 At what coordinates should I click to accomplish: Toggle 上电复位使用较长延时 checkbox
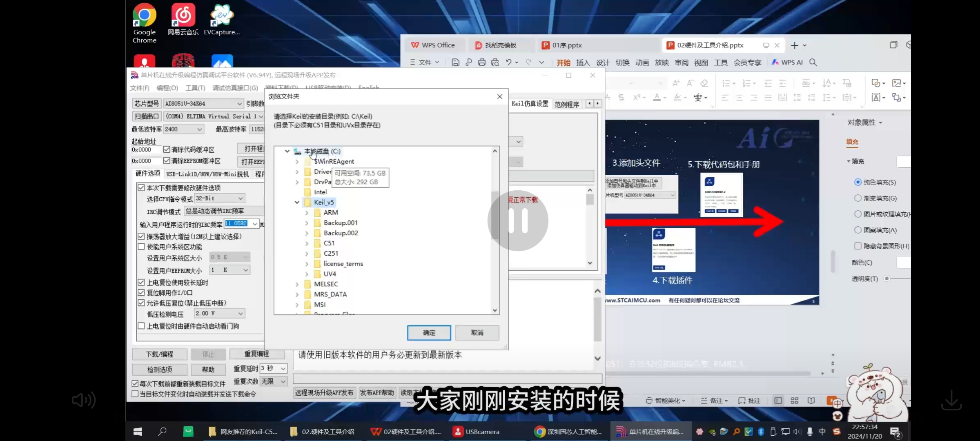(141, 283)
